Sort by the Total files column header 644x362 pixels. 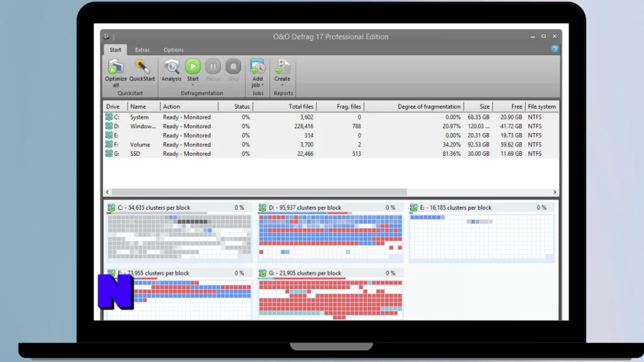click(285, 106)
